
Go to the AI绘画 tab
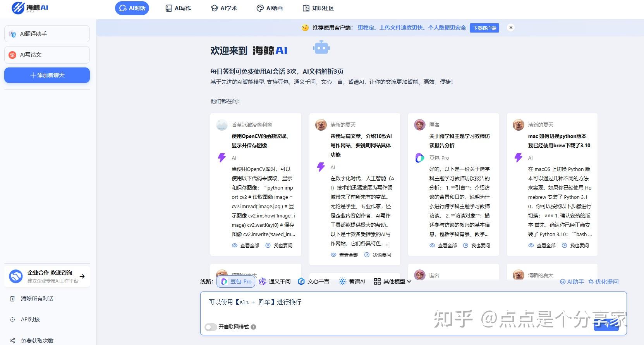point(270,8)
